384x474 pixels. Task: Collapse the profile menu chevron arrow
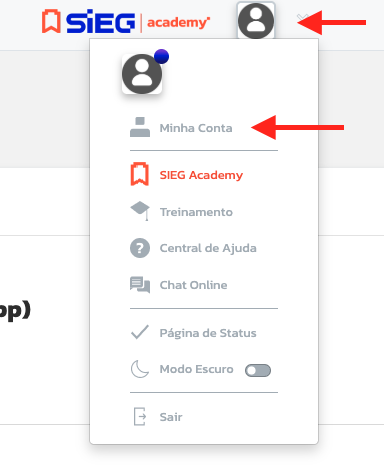(302, 17)
